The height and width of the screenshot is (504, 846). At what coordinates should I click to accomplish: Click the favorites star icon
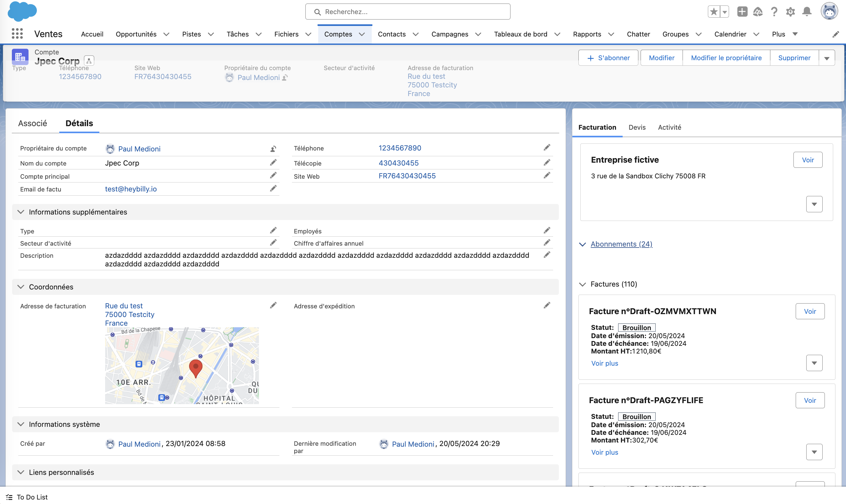pos(714,12)
